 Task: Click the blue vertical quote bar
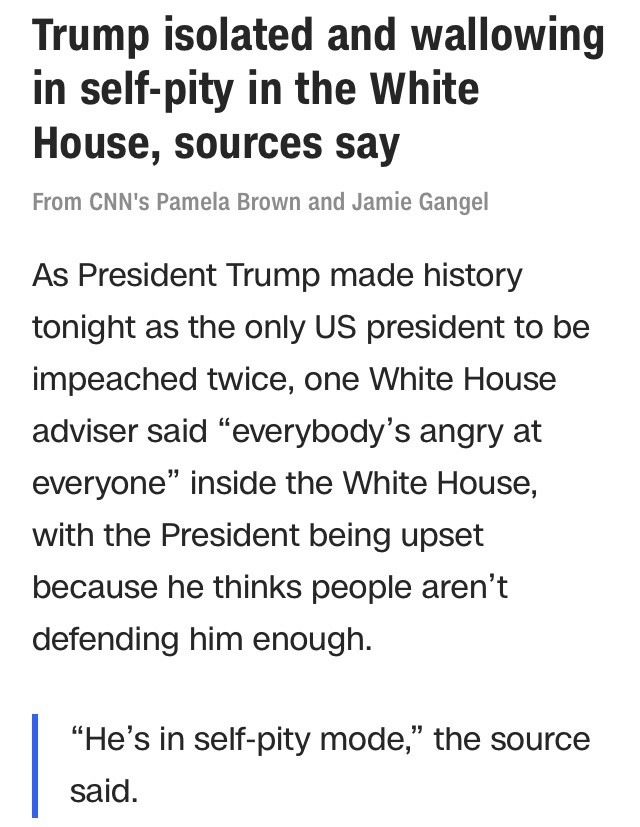(37, 765)
